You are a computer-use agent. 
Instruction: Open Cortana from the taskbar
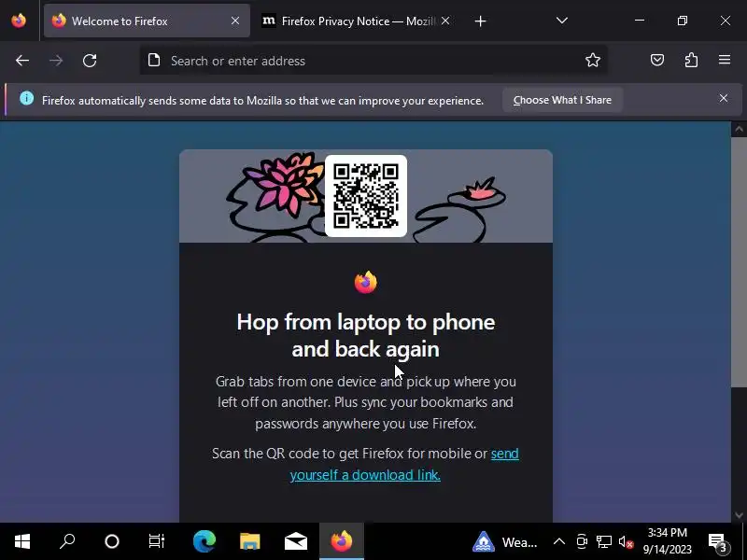coord(112,541)
